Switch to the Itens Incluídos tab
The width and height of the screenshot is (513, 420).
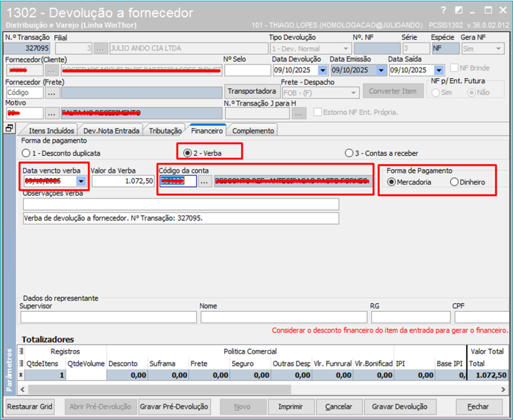52,131
